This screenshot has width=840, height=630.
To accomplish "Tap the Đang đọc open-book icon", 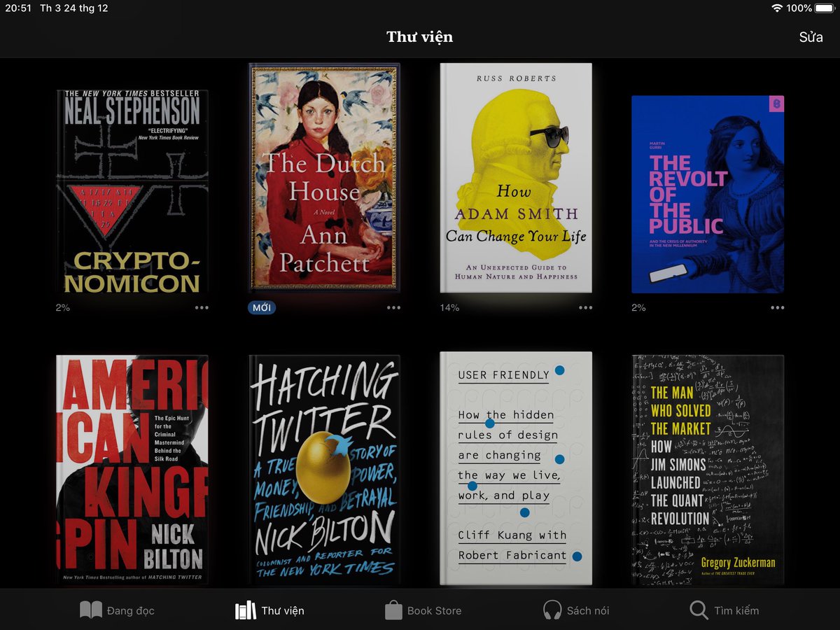I will (x=91, y=610).
